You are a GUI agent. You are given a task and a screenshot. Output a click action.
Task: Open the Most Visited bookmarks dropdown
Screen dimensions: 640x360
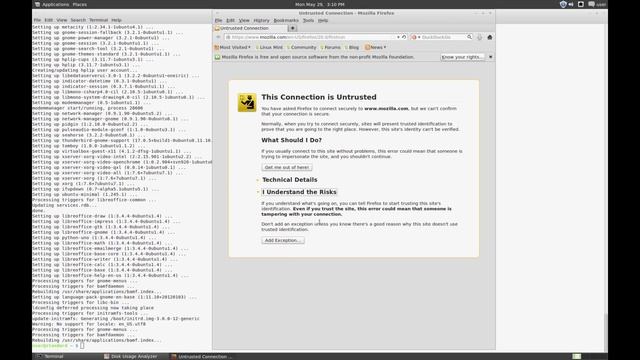pos(232,47)
